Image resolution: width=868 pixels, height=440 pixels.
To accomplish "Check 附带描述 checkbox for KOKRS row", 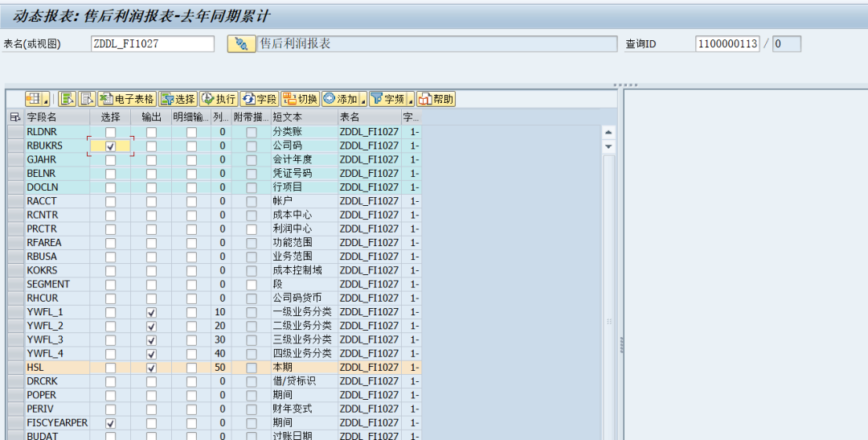I will 252,271.
